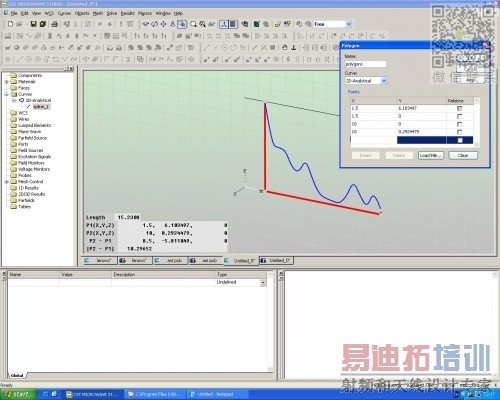Select the Pan view arrows tool
Viewport: 500px width, 400px height.
pos(163,24)
